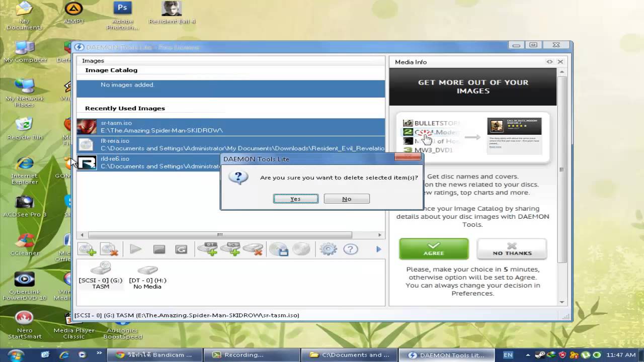Click the Spider-Man thumbnail for sr-tasm.iso
This screenshot has width=644, height=362.
[87, 127]
